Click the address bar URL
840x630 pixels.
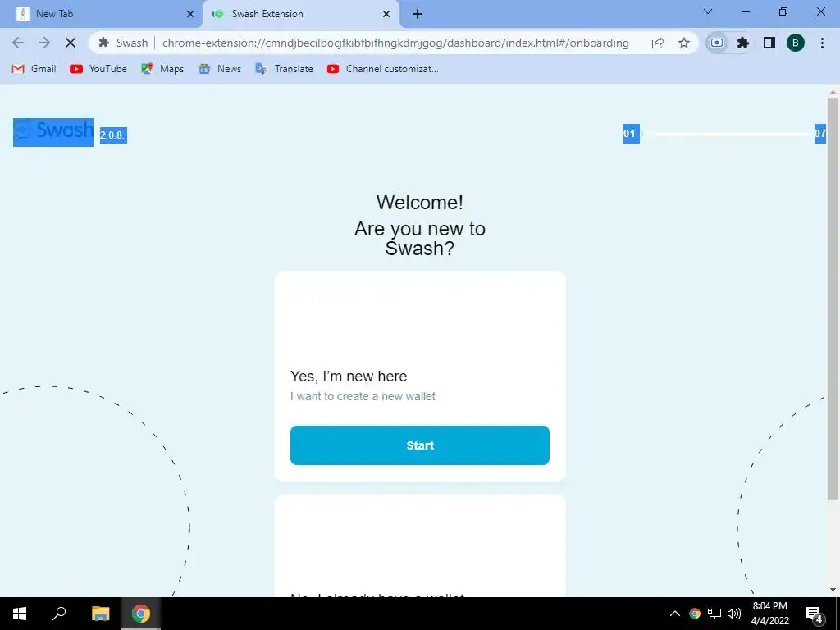pos(395,43)
